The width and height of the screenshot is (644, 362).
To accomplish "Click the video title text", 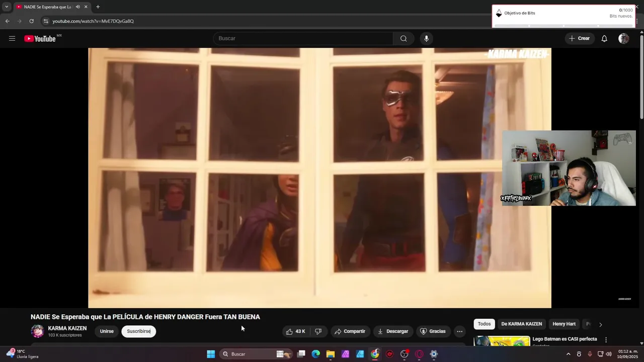I will click(x=145, y=317).
